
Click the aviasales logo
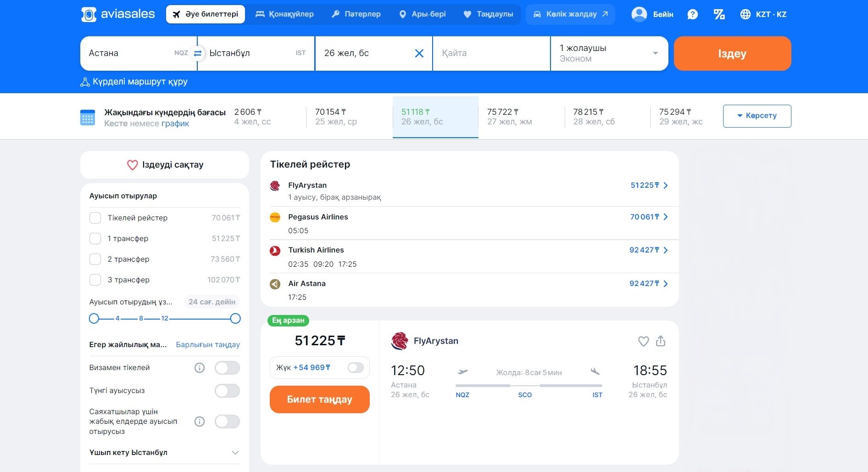pos(118,14)
